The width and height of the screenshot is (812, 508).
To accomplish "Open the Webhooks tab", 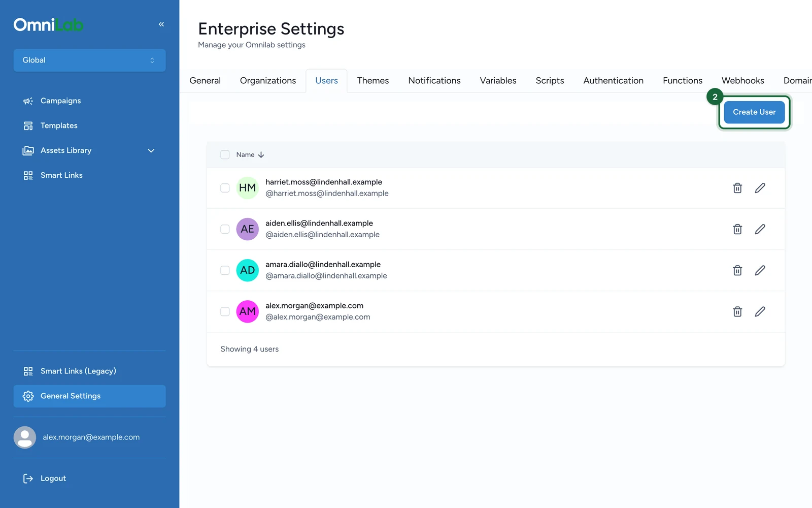I will tap(743, 81).
